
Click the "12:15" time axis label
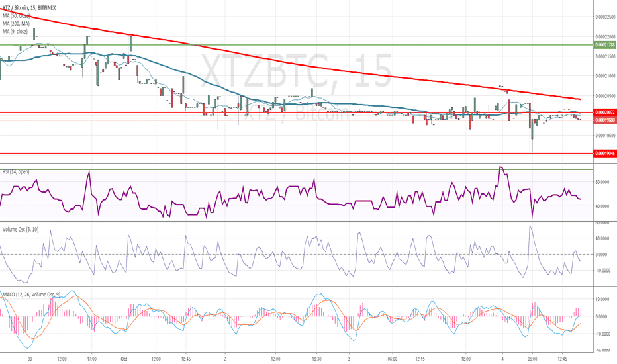(420, 359)
